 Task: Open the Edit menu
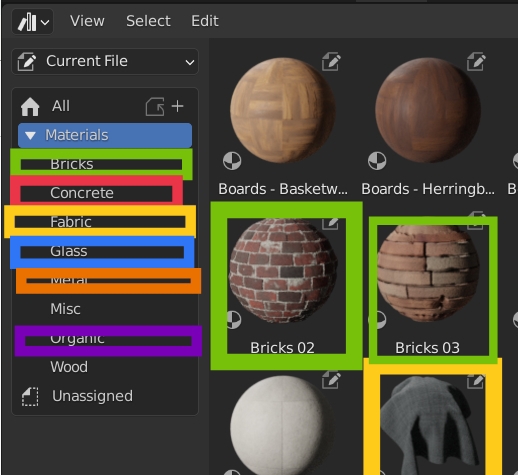click(x=205, y=21)
